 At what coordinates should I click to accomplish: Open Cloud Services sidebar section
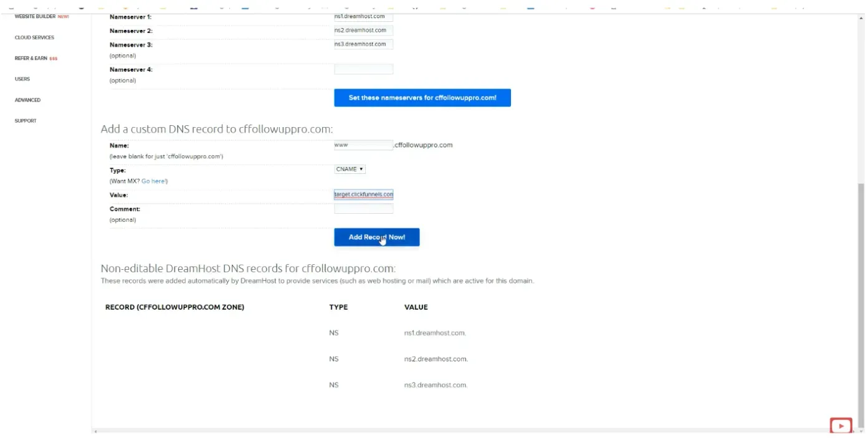(34, 37)
